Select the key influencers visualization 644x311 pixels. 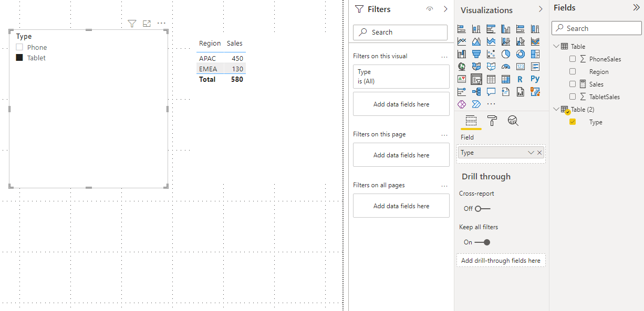pos(462,92)
